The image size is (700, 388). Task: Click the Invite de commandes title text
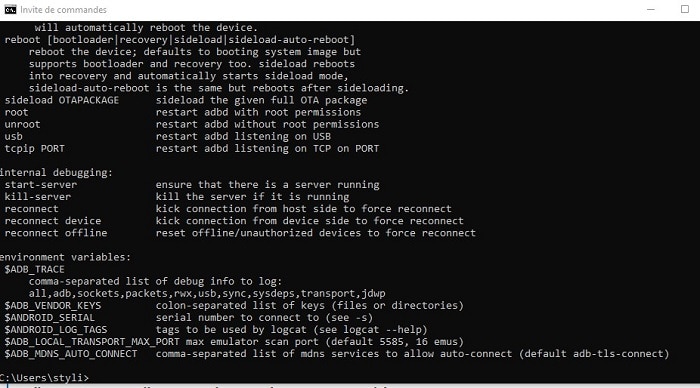pos(63,9)
